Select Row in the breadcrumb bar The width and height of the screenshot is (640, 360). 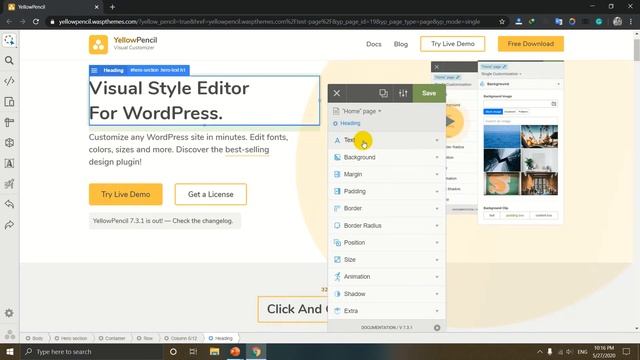[145, 338]
